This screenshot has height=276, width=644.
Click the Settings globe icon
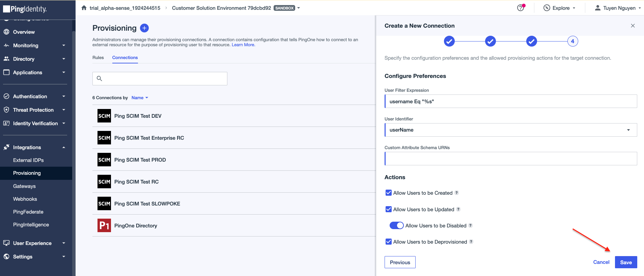click(x=6, y=256)
